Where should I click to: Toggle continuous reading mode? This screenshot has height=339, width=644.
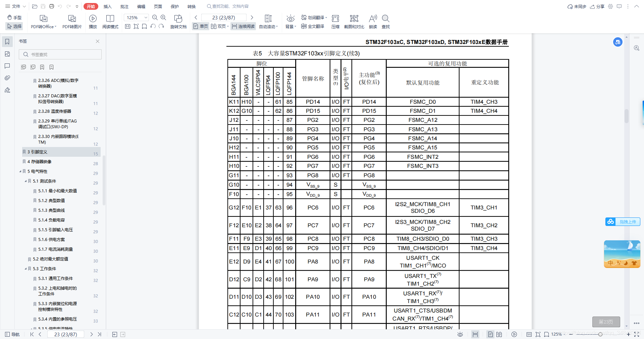coord(243,26)
